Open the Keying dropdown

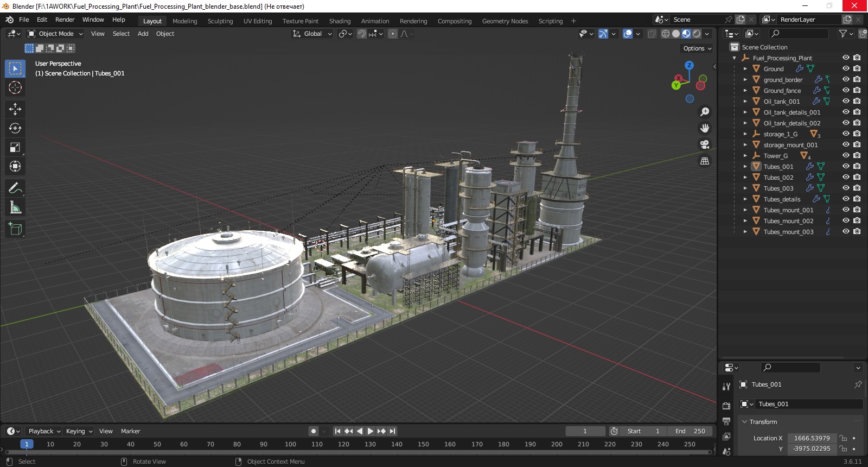pos(79,431)
